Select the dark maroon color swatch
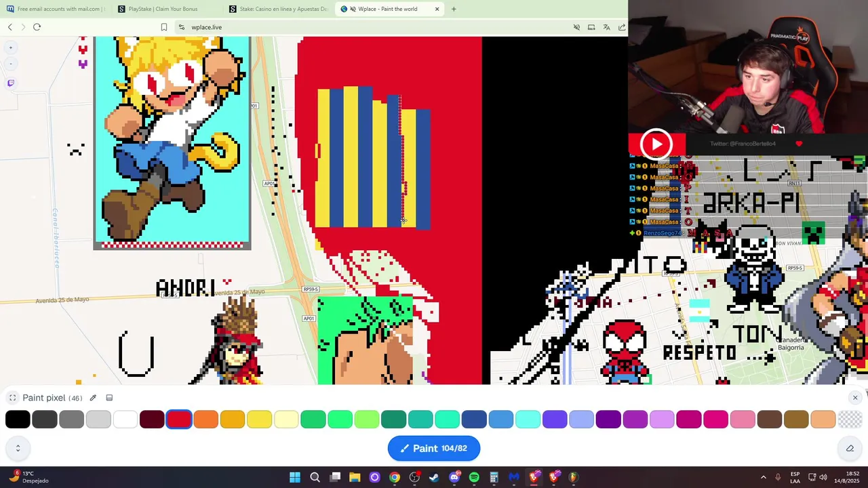Viewport: 868px width, 488px height. point(152,420)
